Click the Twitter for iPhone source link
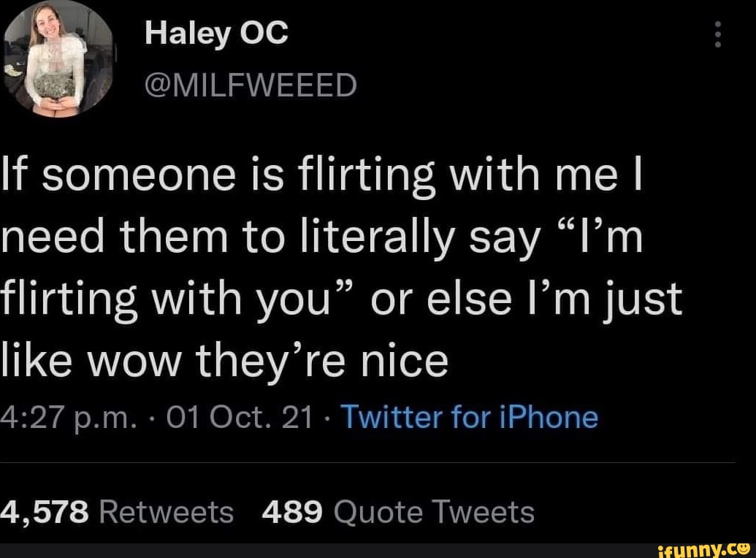This screenshot has height=558, width=756. (x=471, y=416)
